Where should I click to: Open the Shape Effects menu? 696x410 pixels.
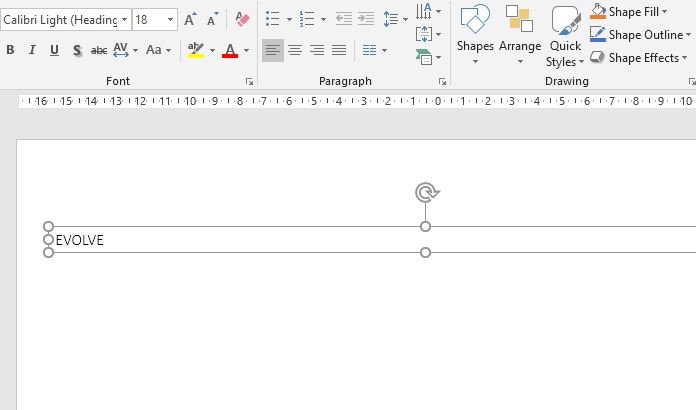(642, 58)
